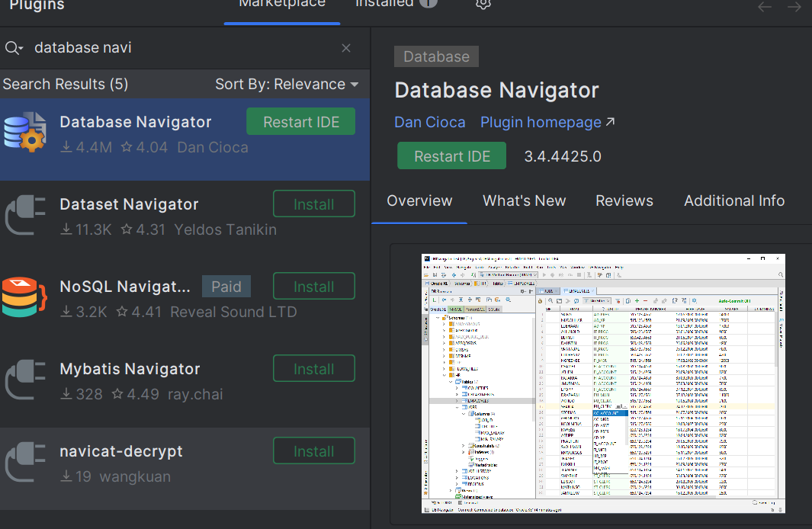
Task: Install the navicat-decrypt plugin
Action: [x=314, y=450]
